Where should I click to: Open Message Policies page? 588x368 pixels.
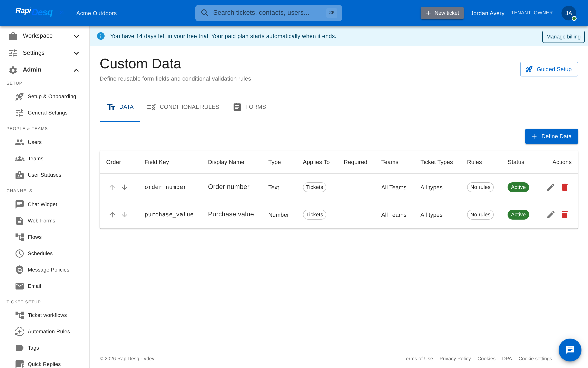[45, 270]
